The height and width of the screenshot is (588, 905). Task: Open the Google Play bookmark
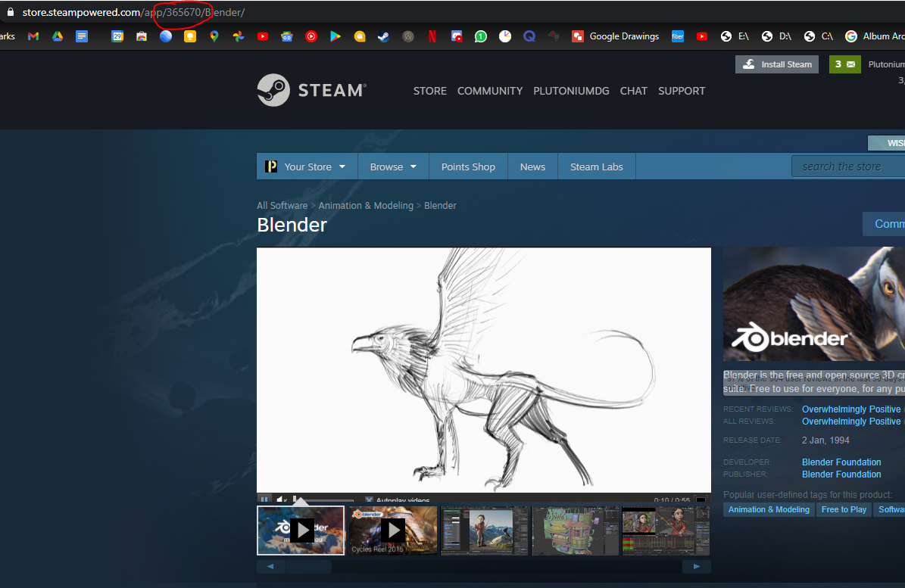[x=335, y=36]
